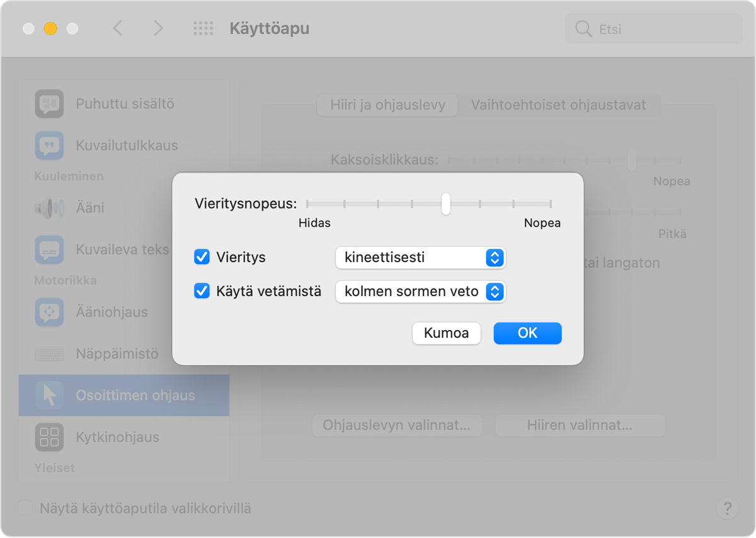Click the help question mark icon
This screenshot has width=756, height=538.
(x=727, y=508)
